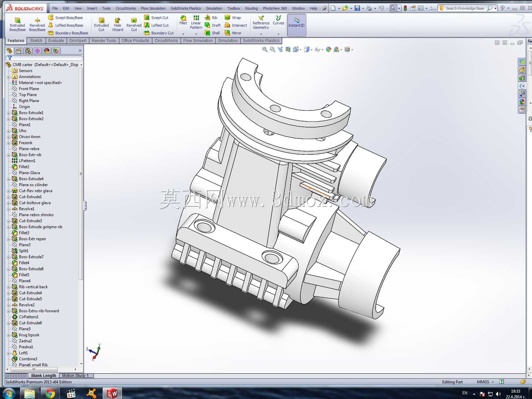Switch to the Evaluate tab
The width and height of the screenshot is (532, 399).
56,41
